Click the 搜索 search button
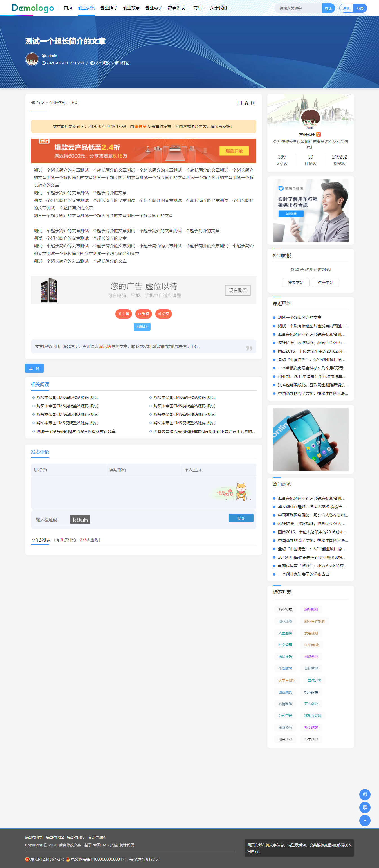 (x=328, y=8)
